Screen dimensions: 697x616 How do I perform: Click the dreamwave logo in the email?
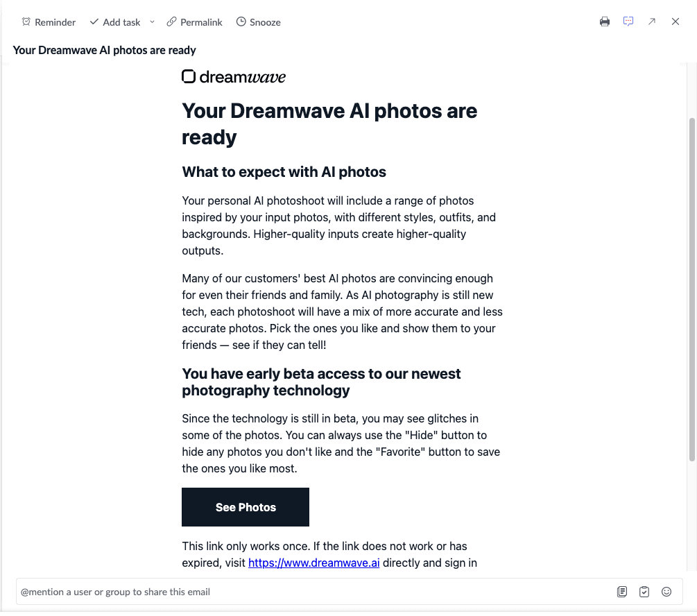click(233, 76)
